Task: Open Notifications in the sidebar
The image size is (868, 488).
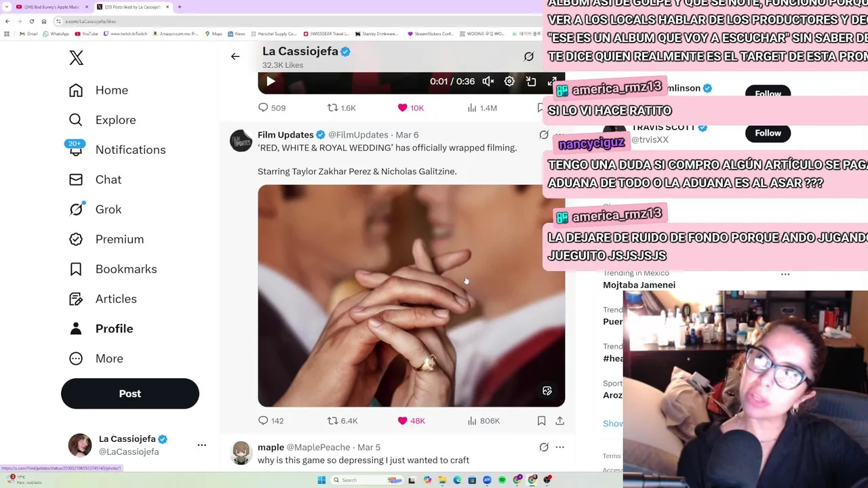Action: tap(117, 150)
